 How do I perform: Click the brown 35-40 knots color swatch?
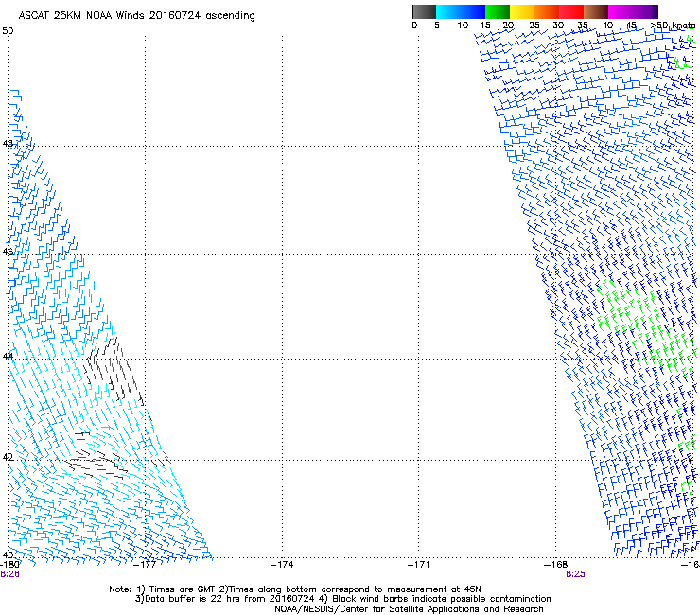click(x=596, y=11)
